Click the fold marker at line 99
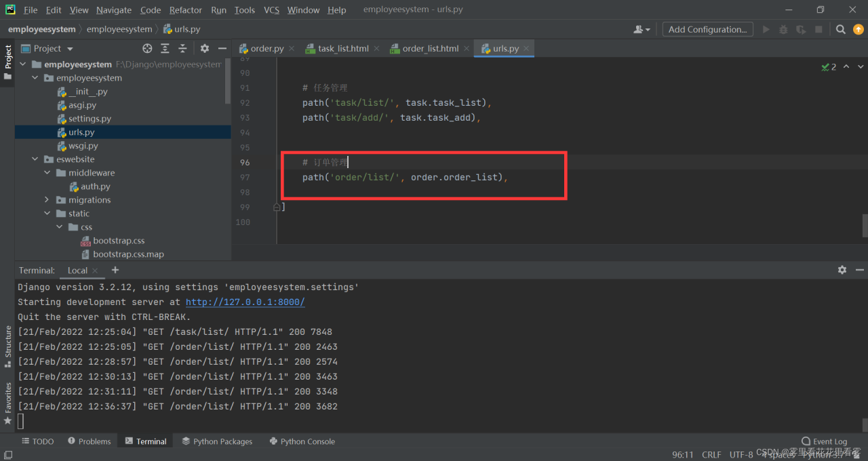The height and width of the screenshot is (461, 868). click(277, 207)
